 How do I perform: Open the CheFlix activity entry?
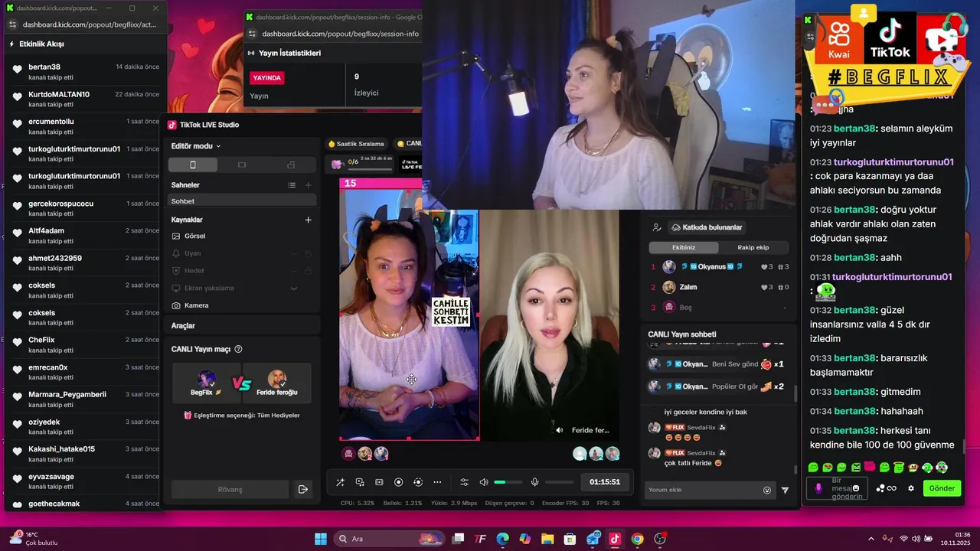click(86, 344)
